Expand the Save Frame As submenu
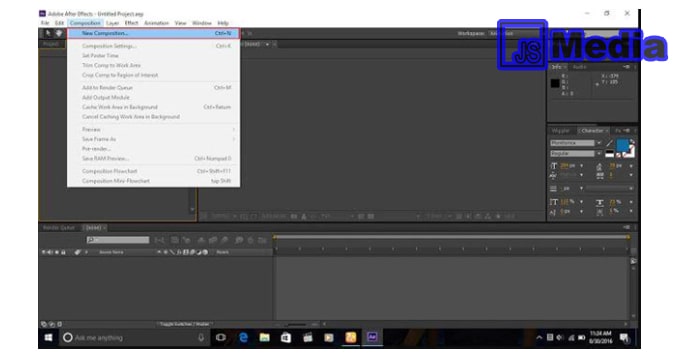Viewport: 700px width, 360px height. coord(153,139)
